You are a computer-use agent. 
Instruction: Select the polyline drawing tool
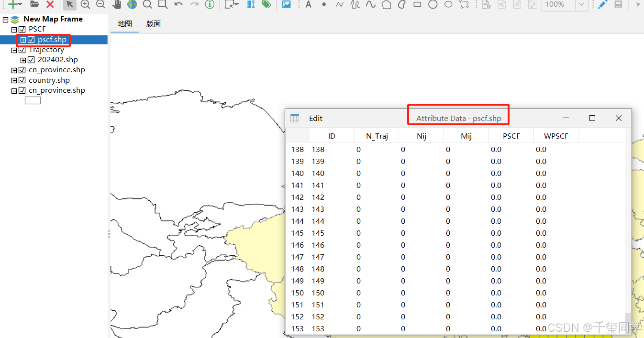pos(340,4)
